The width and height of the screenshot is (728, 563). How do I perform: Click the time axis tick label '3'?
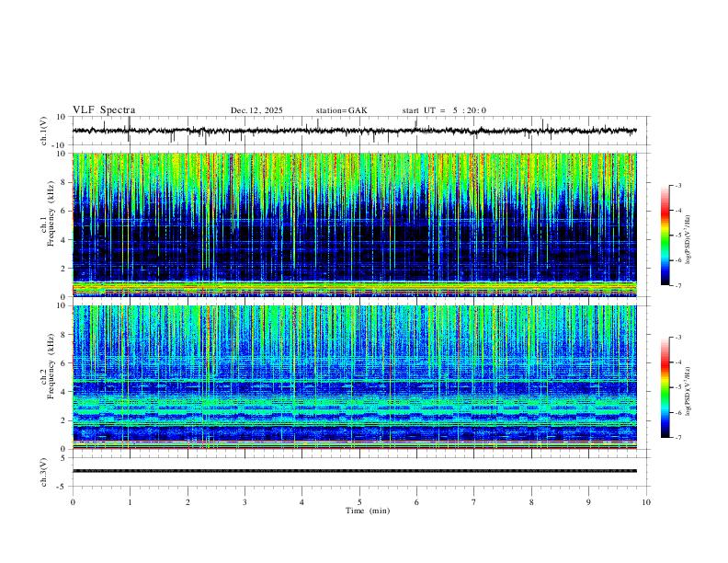click(x=245, y=502)
